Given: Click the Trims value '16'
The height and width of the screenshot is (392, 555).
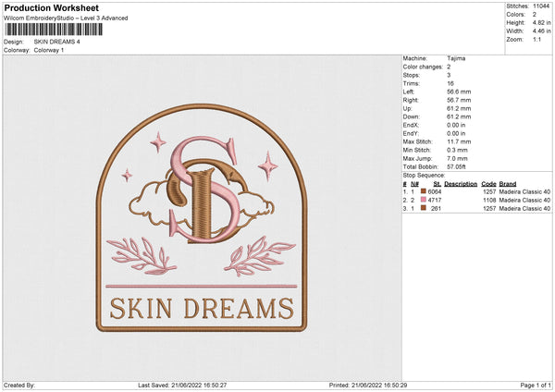Looking at the screenshot, I should pyautogui.click(x=450, y=83).
